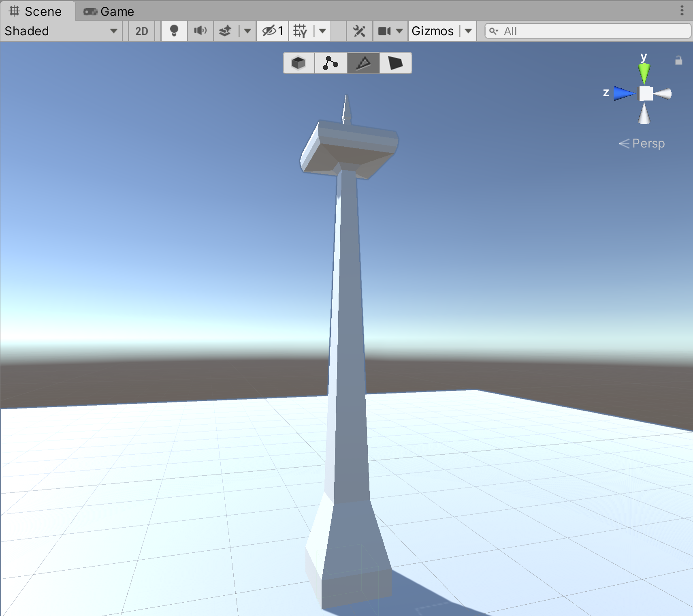Toggle 2D view mode
Screen dimensions: 693x616
click(x=141, y=31)
